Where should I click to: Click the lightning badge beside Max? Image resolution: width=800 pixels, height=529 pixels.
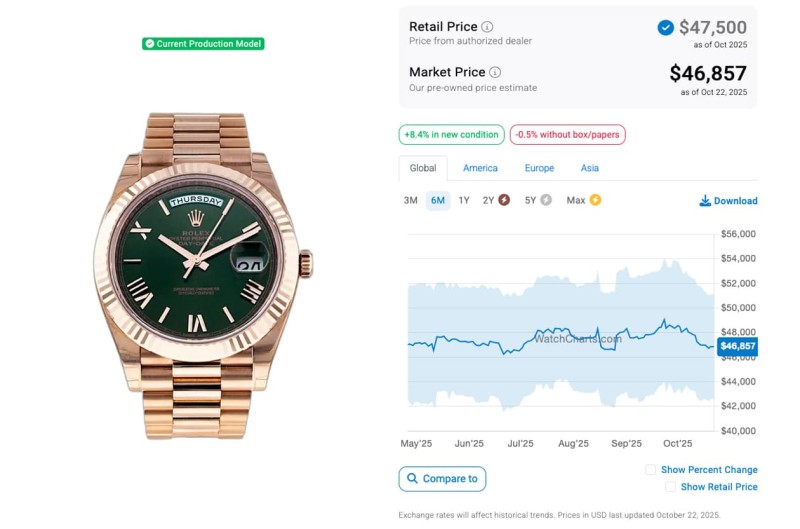pos(595,200)
